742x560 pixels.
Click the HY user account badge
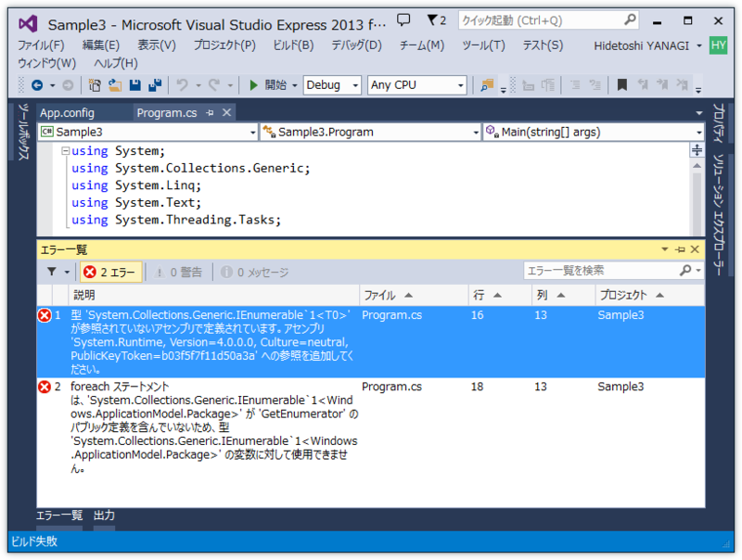[x=718, y=45]
